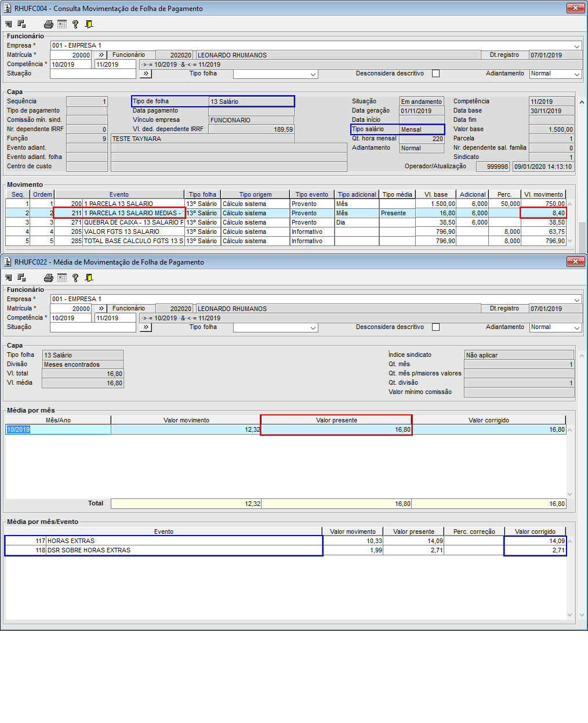This screenshot has height=723, width=588.
Task: Click the Movimento grid scroll down arrow
Action: pos(570,241)
